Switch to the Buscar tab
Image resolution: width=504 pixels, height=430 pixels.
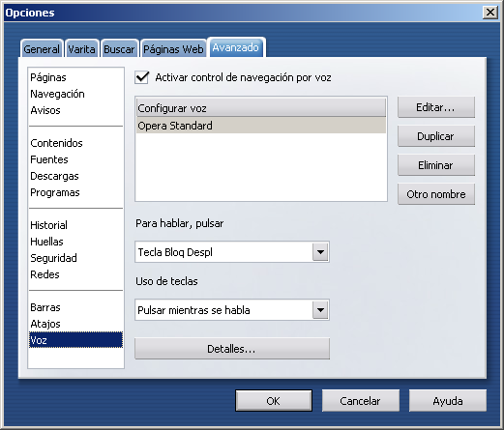(x=119, y=49)
